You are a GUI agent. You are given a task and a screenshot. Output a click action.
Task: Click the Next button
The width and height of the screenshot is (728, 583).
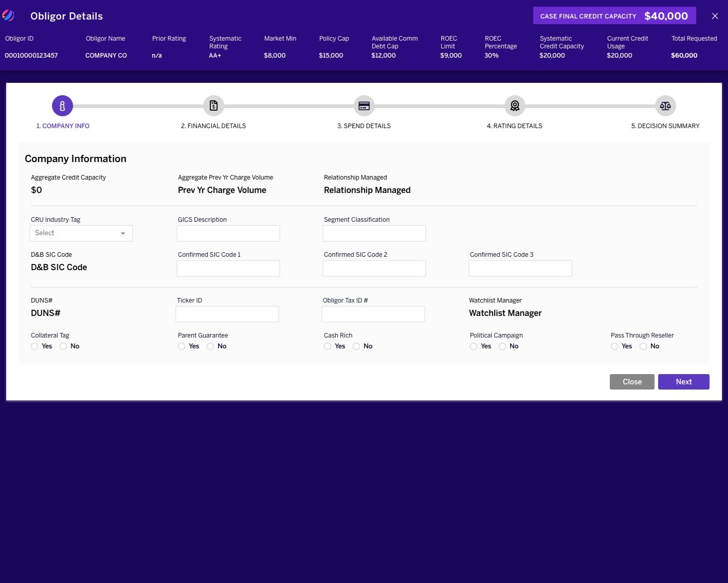pyautogui.click(x=684, y=382)
